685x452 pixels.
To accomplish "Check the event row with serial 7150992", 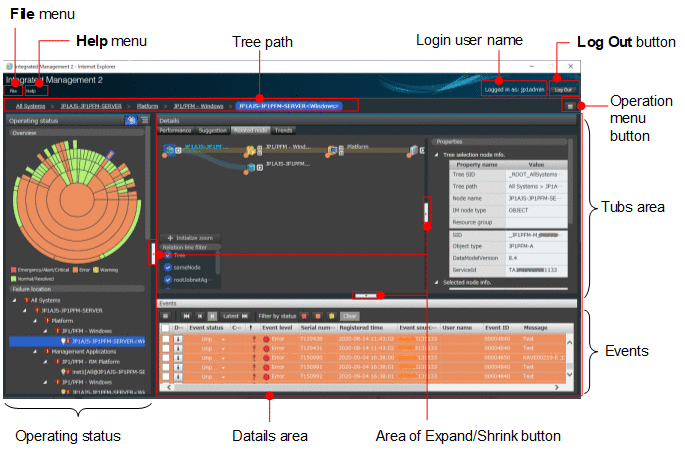I will (x=166, y=376).
